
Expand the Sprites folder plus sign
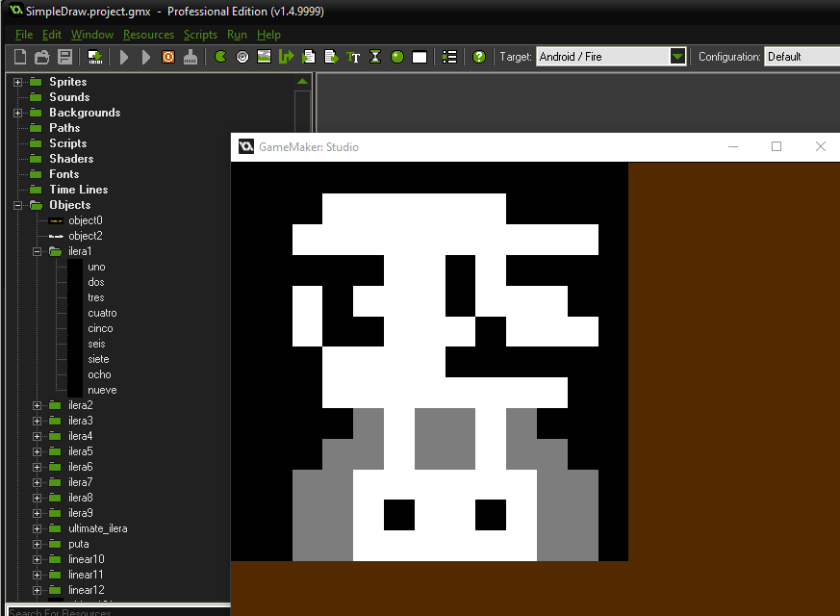tap(17, 82)
